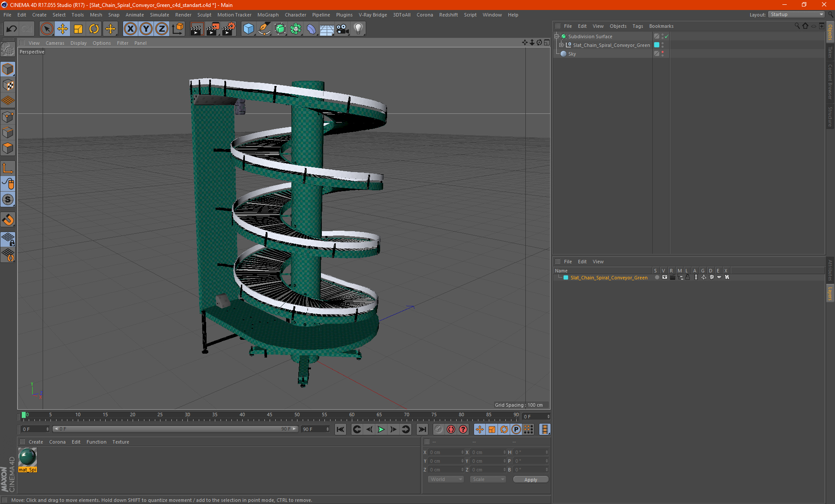Click the Subdivision Surface generator icon
The image size is (835, 504).
click(280, 29)
